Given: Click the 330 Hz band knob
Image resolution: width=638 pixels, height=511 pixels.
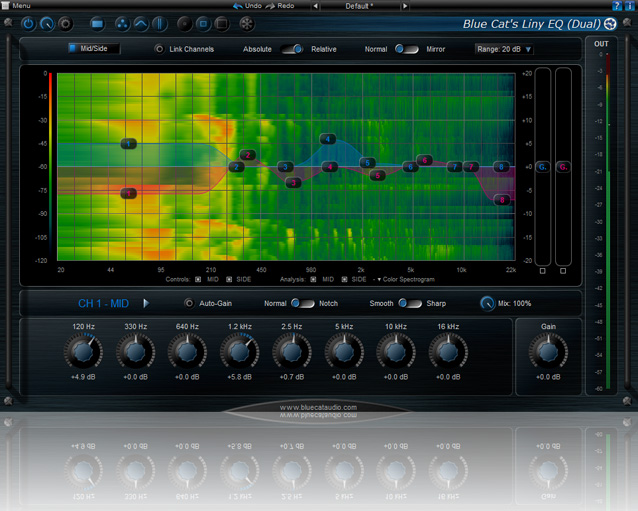Looking at the screenshot, I should (x=135, y=352).
